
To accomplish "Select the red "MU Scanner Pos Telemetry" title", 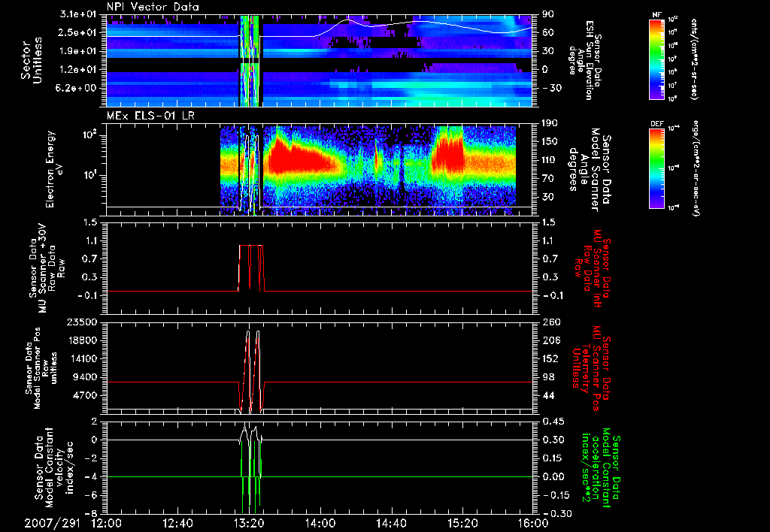I will [592, 368].
